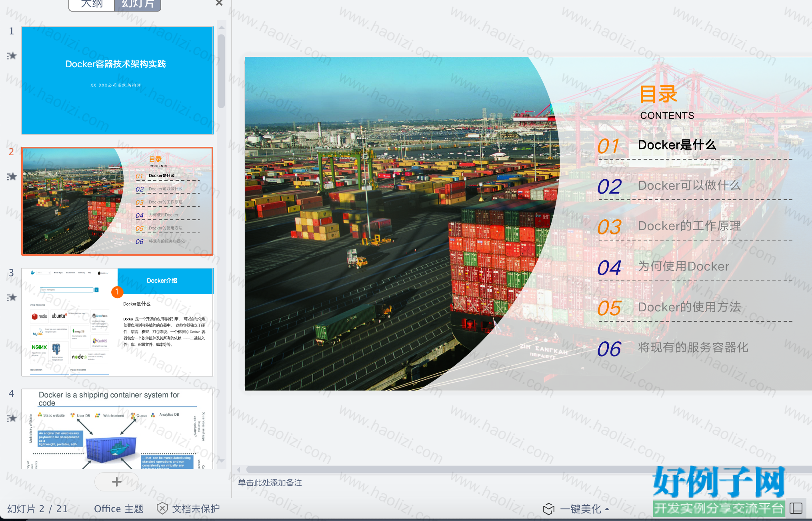Click the thumbnail panel vertical scrollbar
This screenshot has height=521, width=812.
point(221,71)
